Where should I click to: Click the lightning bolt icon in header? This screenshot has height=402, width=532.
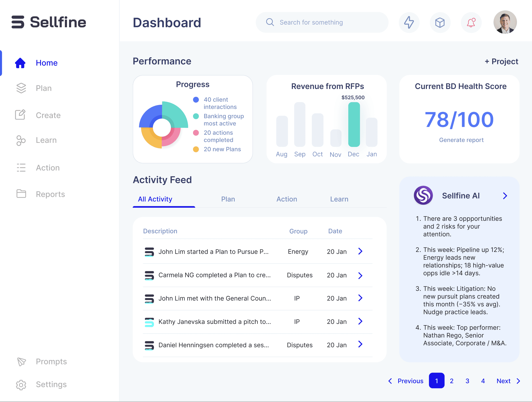(409, 23)
